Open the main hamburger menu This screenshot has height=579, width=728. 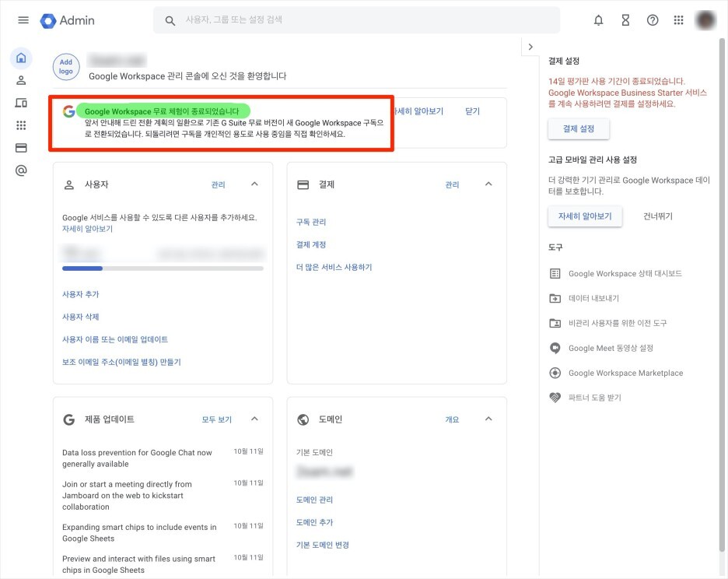click(23, 20)
